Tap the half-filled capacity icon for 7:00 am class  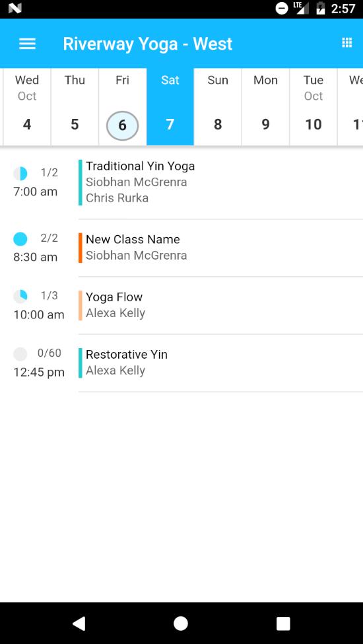[20, 174]
